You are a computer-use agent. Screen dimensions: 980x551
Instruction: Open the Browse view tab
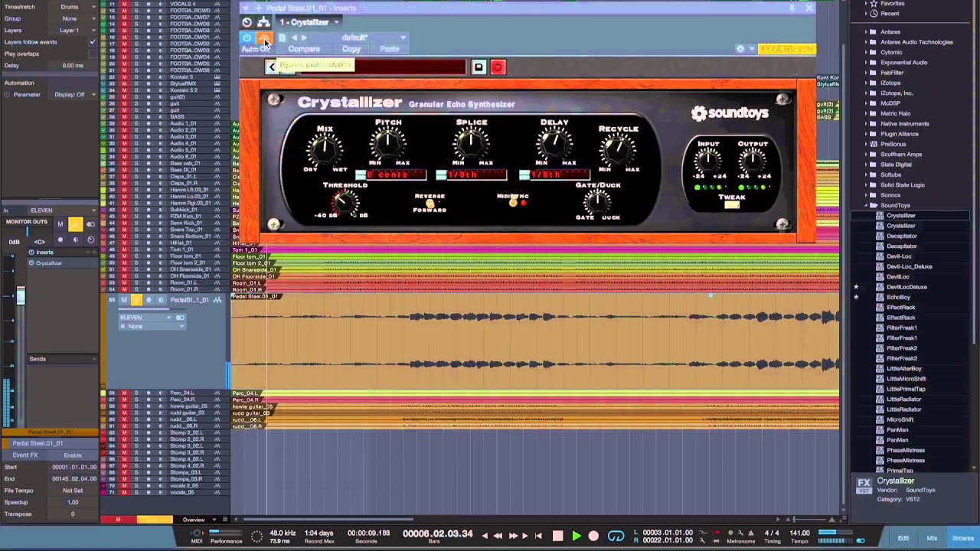963,538
